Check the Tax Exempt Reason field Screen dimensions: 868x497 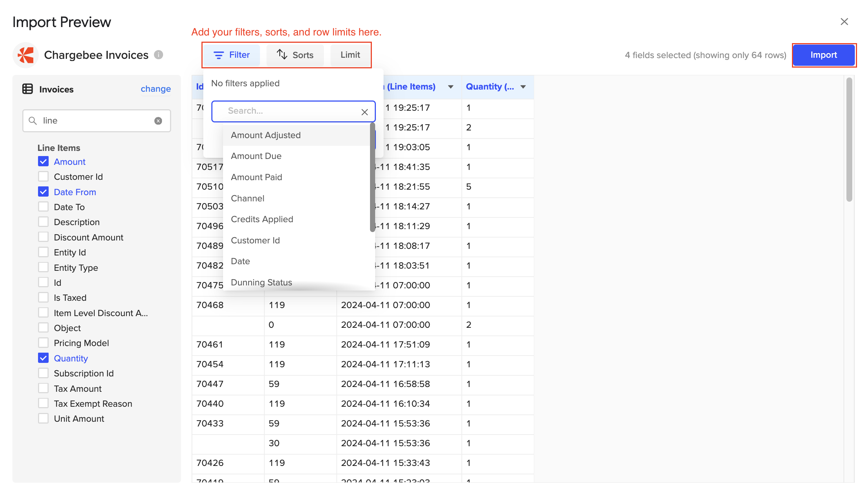click(x=43, y=403)
